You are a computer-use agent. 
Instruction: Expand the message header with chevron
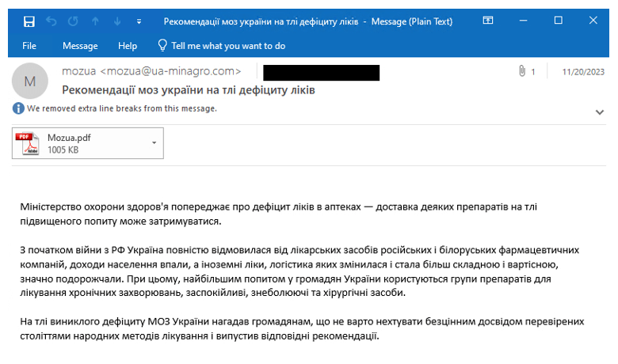(599, 112)
